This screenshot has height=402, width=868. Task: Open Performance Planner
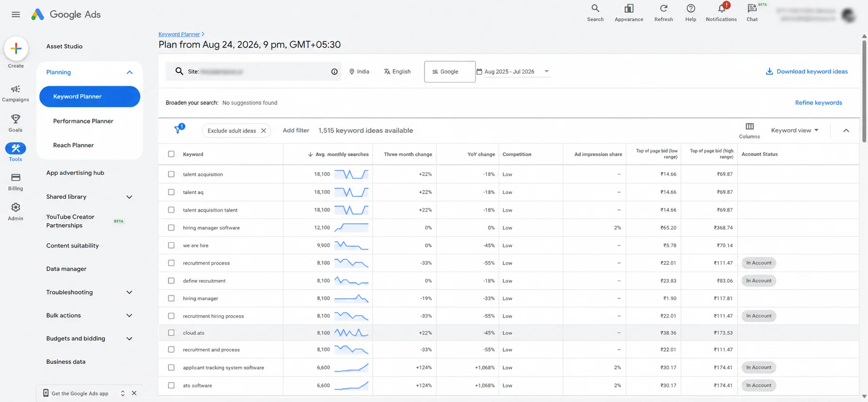click(x=83, y=121)
